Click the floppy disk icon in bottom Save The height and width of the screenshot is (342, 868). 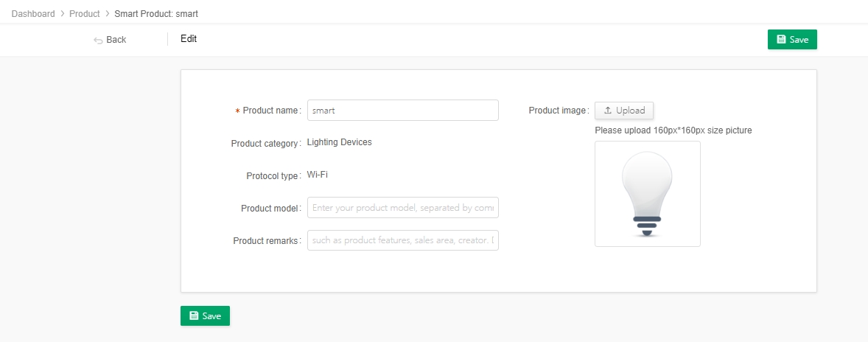(194, 315)
